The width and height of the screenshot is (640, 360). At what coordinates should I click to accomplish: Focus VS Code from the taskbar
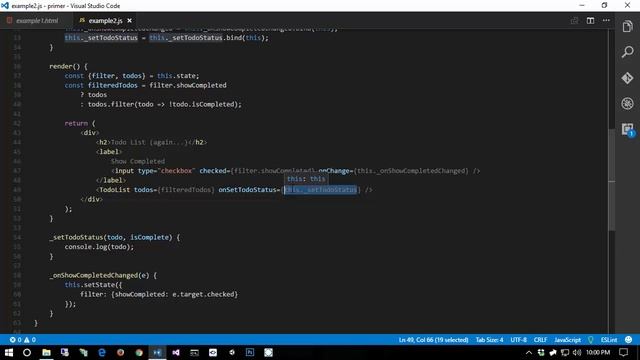point(157,352)
